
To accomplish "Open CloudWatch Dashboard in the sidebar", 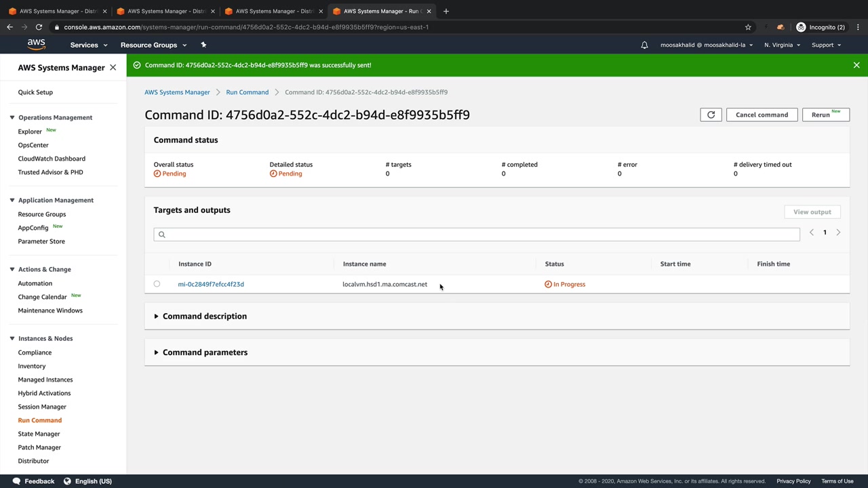I will click(x=52, y=159).
